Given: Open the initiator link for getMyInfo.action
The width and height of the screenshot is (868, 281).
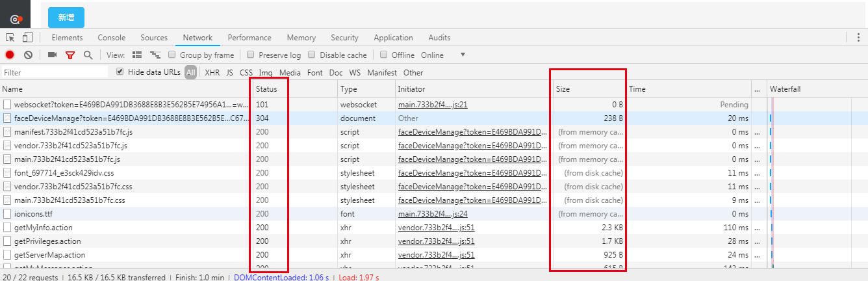Looking at the screenshot, I should click(437, 228).
